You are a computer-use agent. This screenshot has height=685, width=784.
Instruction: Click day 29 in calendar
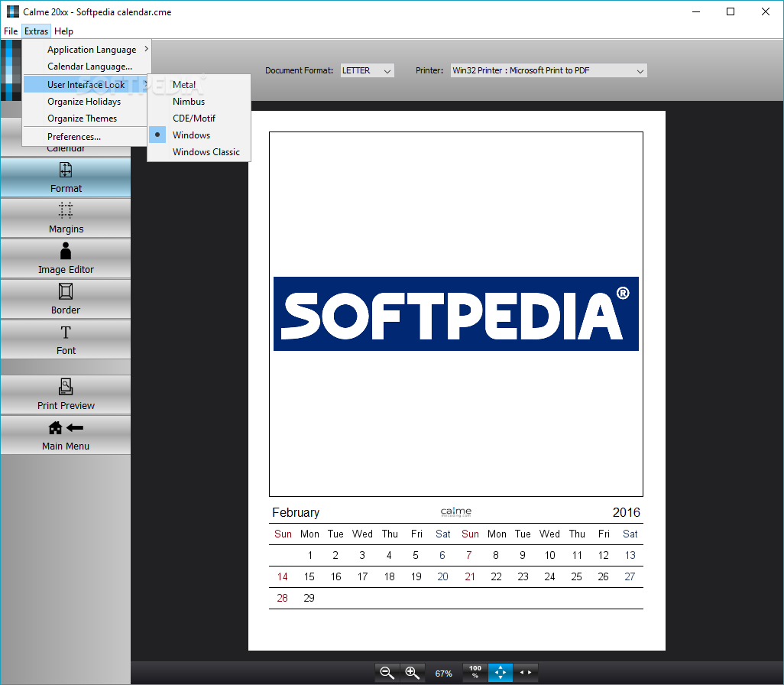(309, 598)
